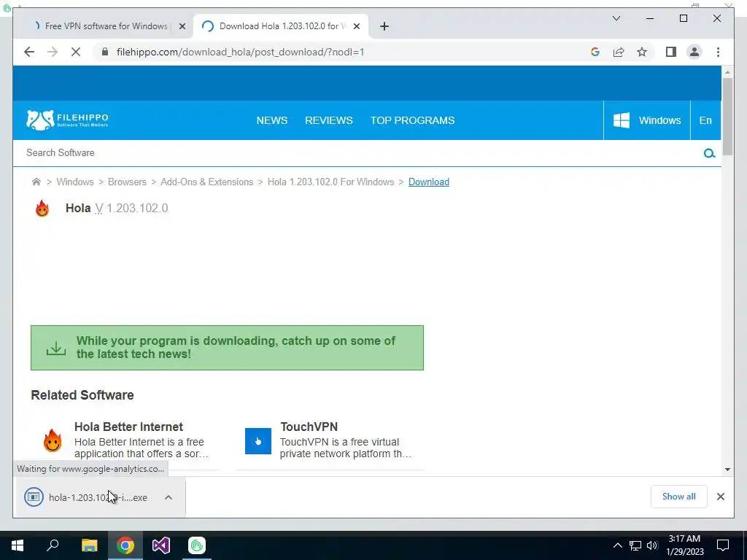This screenshot has width=747, height=560.
Task: Click the address bar URL
Action: (x=240, y=52)
